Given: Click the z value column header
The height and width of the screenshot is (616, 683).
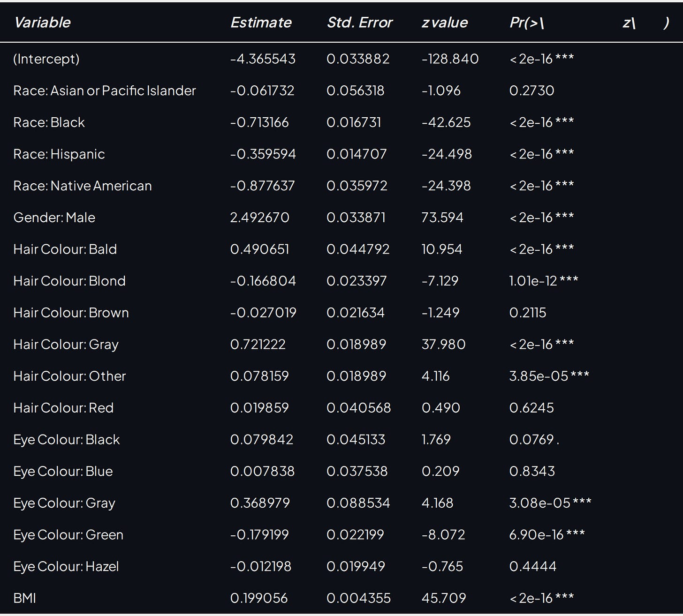Looking at the screenshot, I should coord(444,23).
